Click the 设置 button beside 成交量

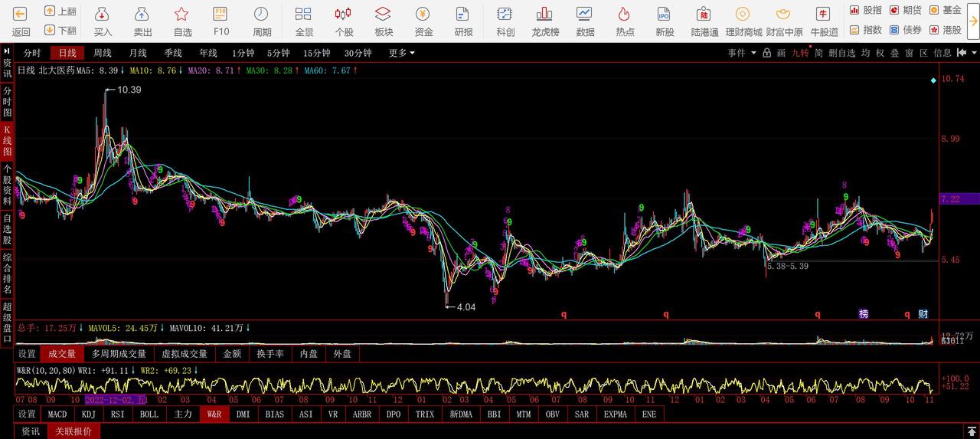pyautogui.click(x=27, y=354)
